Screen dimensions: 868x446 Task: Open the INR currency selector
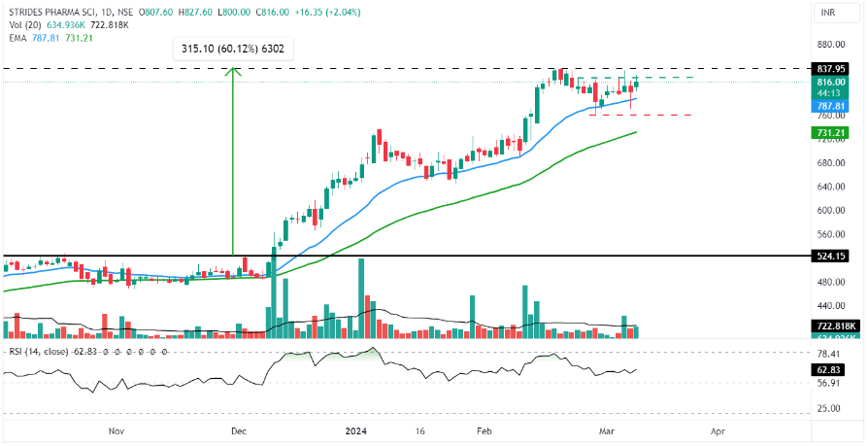click(x=828, y=14)
